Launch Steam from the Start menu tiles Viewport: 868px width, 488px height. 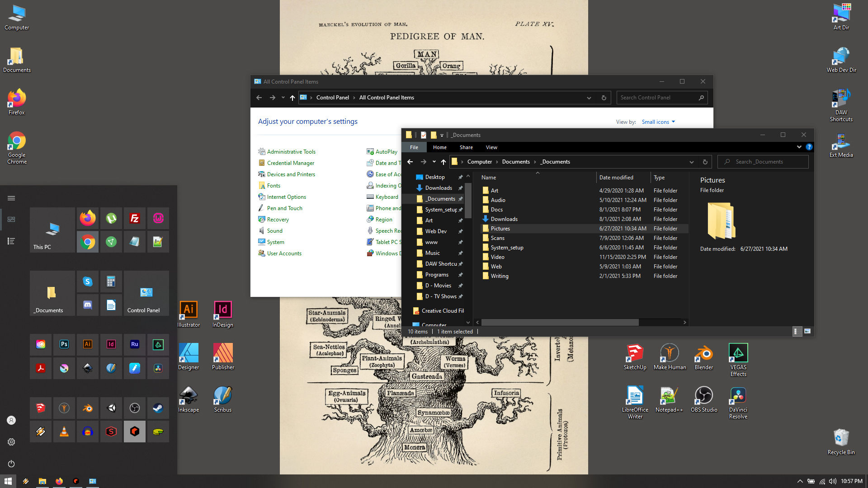pos(158,408)
